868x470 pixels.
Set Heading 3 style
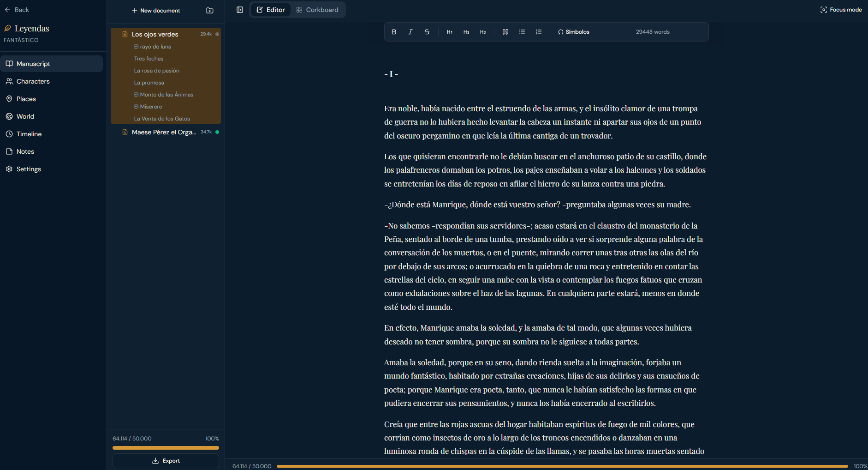483,32
